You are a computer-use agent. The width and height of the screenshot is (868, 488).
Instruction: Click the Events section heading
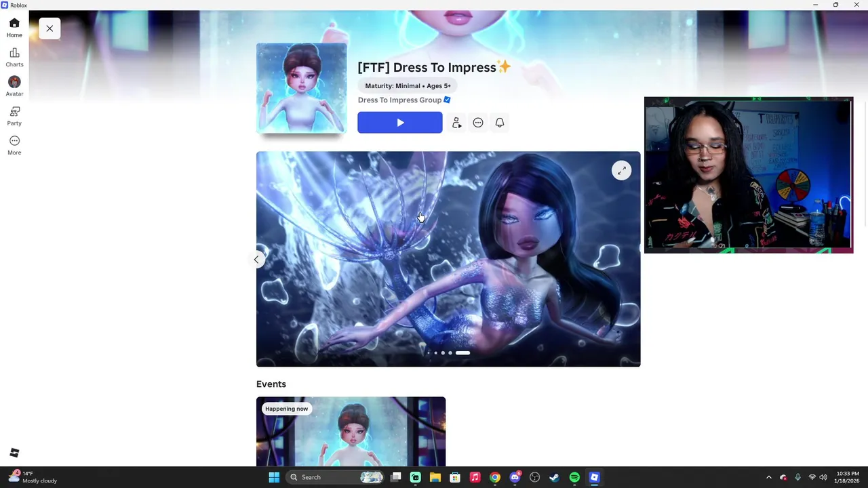(271, 384)
